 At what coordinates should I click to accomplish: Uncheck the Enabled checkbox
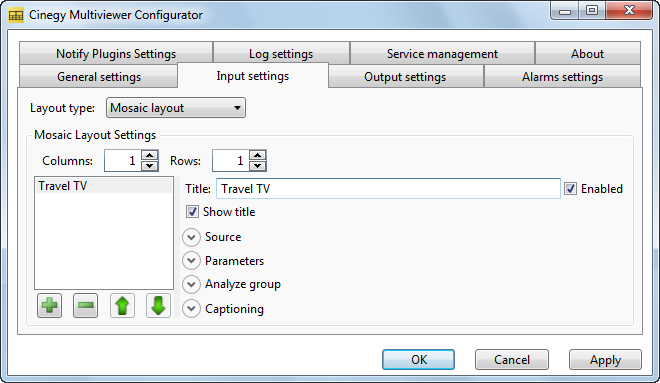570,189
